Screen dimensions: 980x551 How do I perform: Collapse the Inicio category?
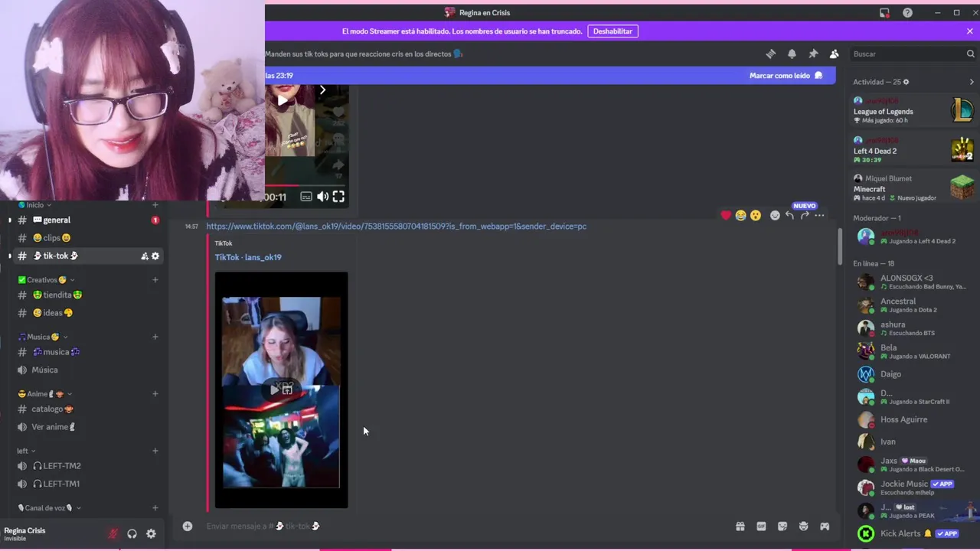(35, 205)
